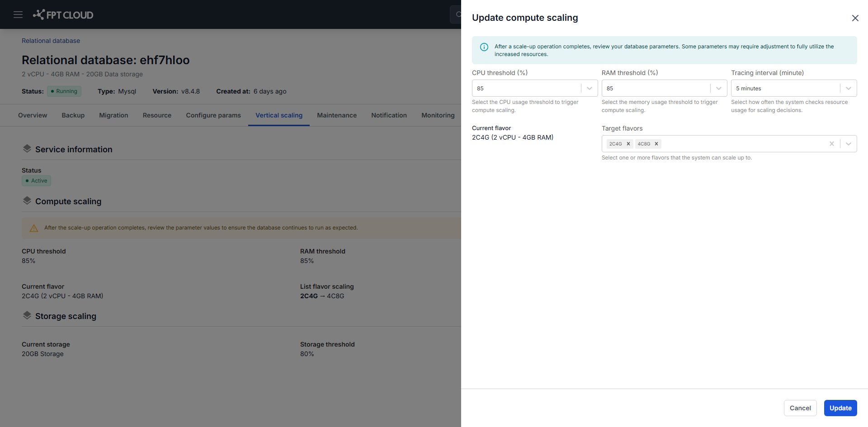Switch to the Notification tab
This screenshot has width=868, height=427.
point(389,115)
